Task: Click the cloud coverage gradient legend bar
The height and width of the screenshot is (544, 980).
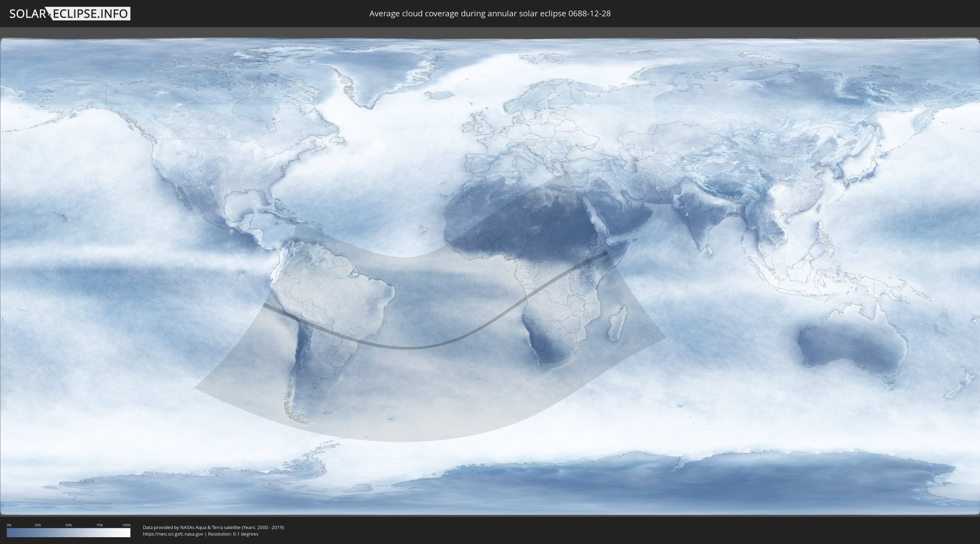Action: click(x=69, y=533)
